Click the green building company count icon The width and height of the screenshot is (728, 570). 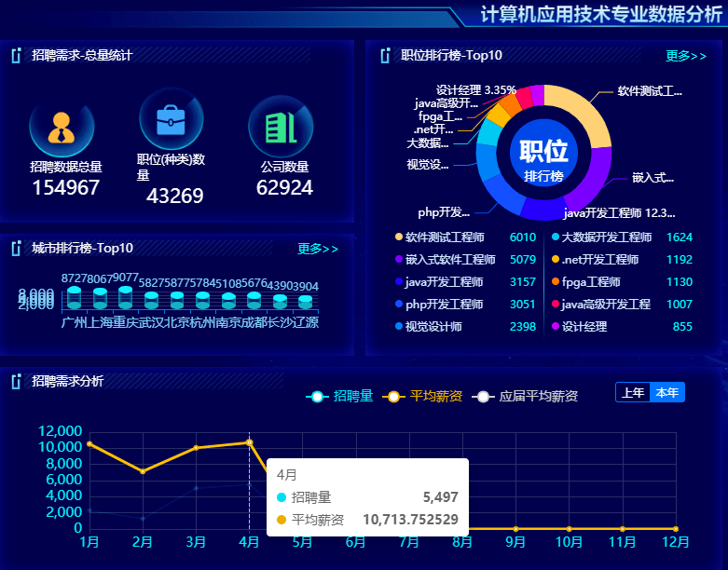(281, 128)
